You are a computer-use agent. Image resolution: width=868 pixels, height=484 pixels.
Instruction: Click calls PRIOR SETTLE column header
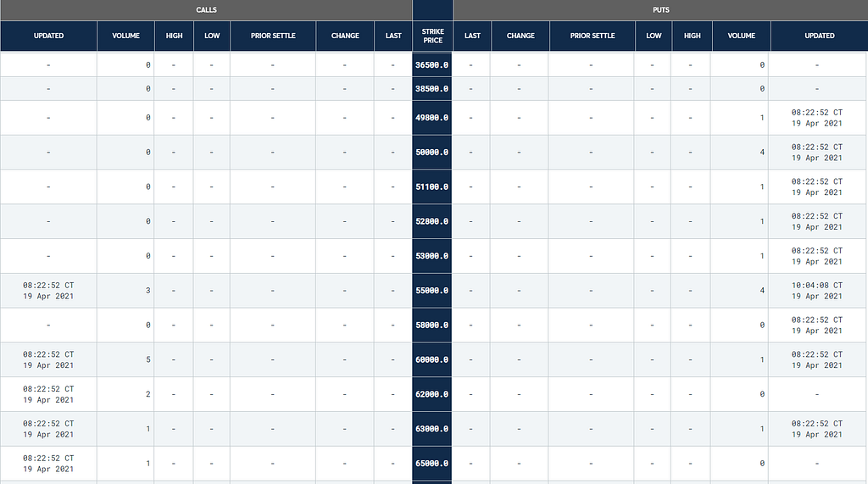coord(273,36)
